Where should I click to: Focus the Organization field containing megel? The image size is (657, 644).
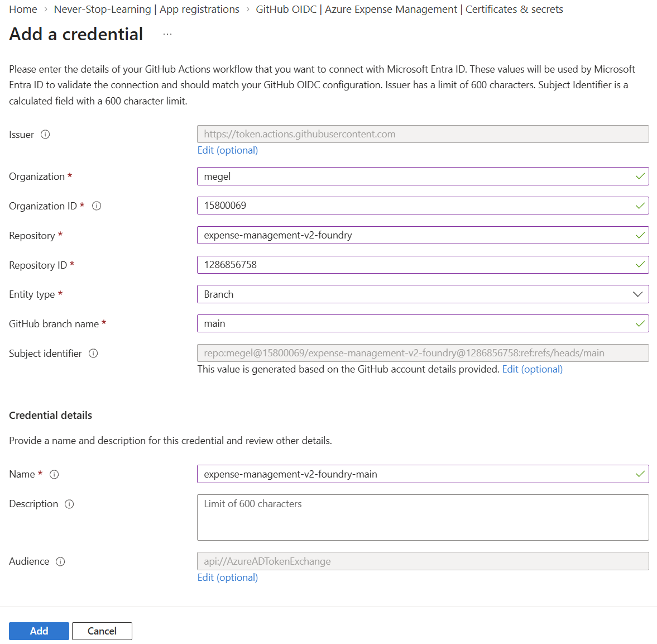423,176
